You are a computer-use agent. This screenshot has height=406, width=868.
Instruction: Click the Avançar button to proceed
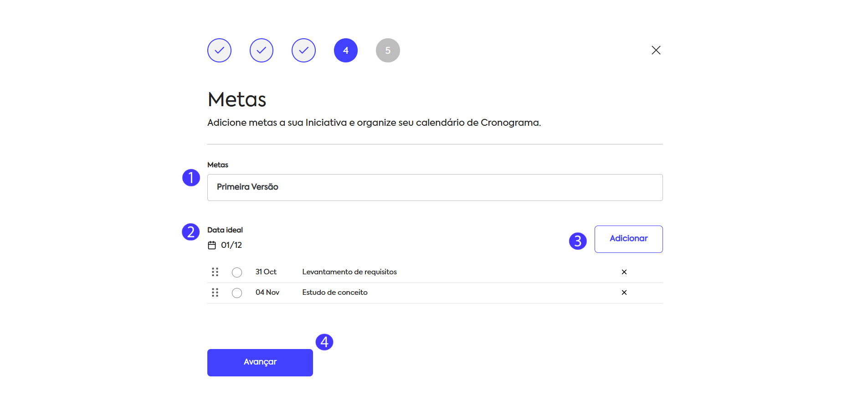[260, 362]
